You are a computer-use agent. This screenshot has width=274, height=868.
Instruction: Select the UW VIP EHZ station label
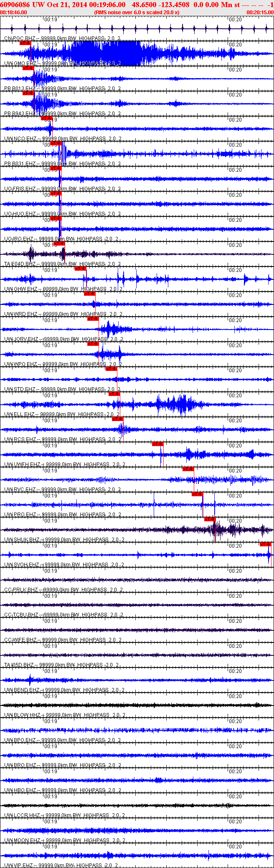coord(19,865)
